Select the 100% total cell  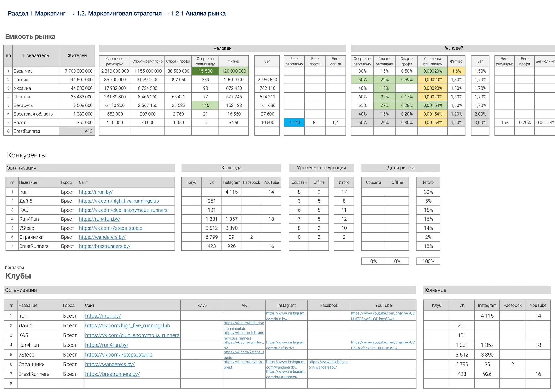pos(428,261)
